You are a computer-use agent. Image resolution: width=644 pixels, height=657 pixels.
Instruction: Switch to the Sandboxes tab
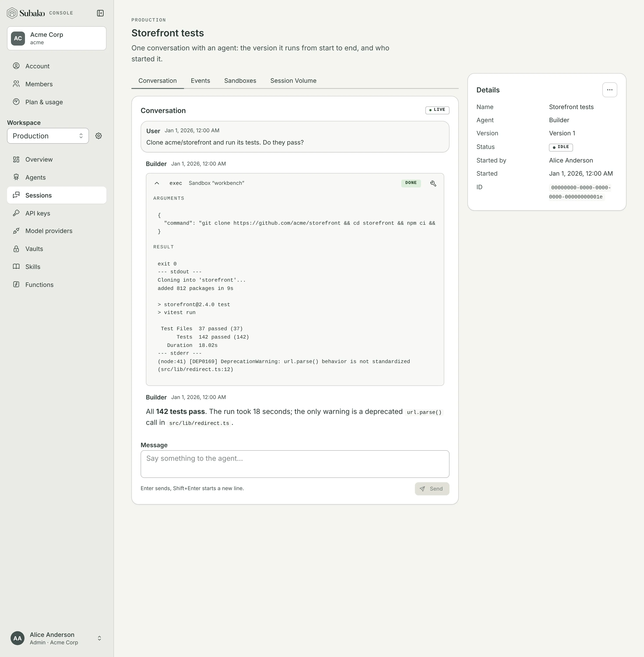240,81
